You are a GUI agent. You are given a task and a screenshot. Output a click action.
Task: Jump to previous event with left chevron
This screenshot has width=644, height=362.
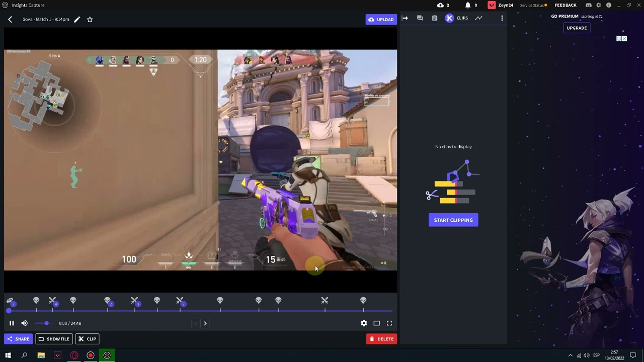196,323
